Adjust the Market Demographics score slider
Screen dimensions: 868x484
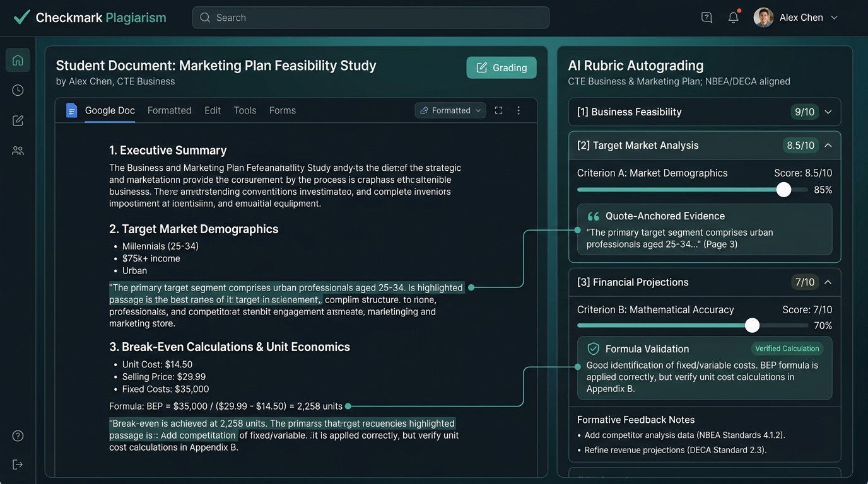pos(783,190)
